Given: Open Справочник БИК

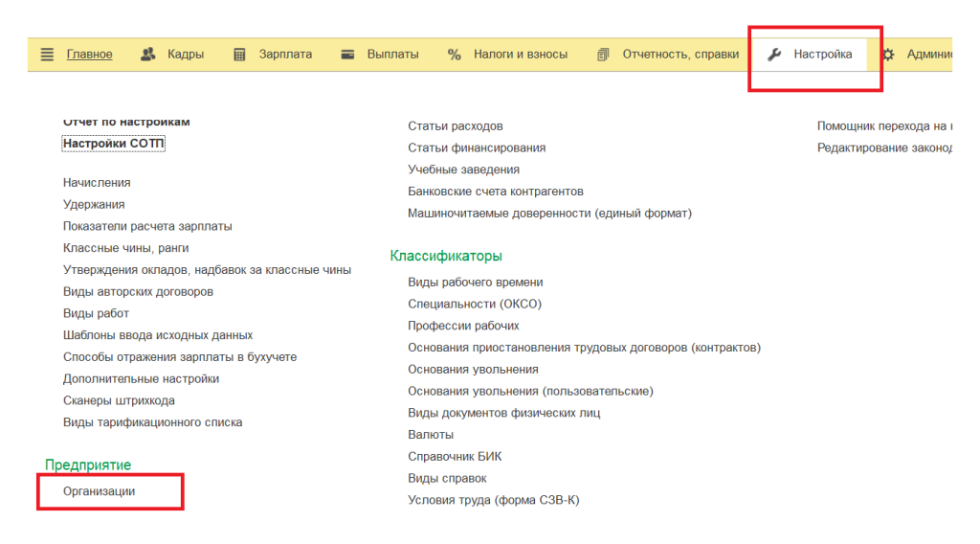Looking at the screenshot, I should (x=455, y=457).
